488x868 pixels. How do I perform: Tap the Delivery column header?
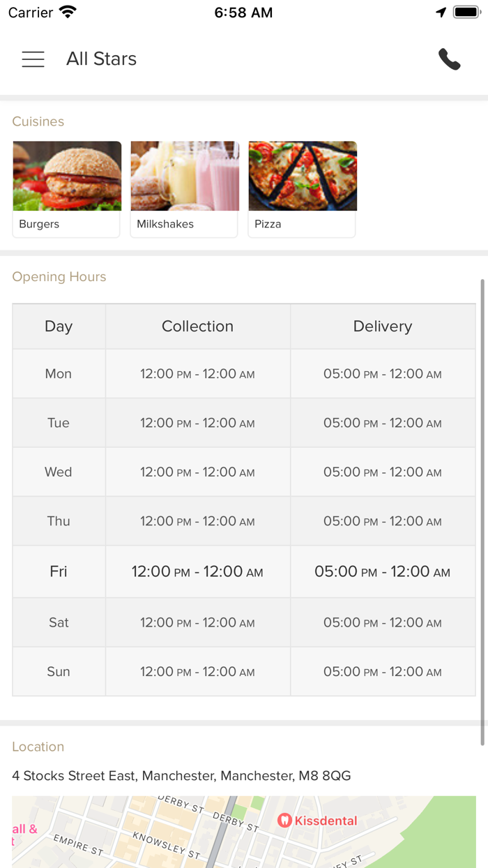[x=382, y=327]
